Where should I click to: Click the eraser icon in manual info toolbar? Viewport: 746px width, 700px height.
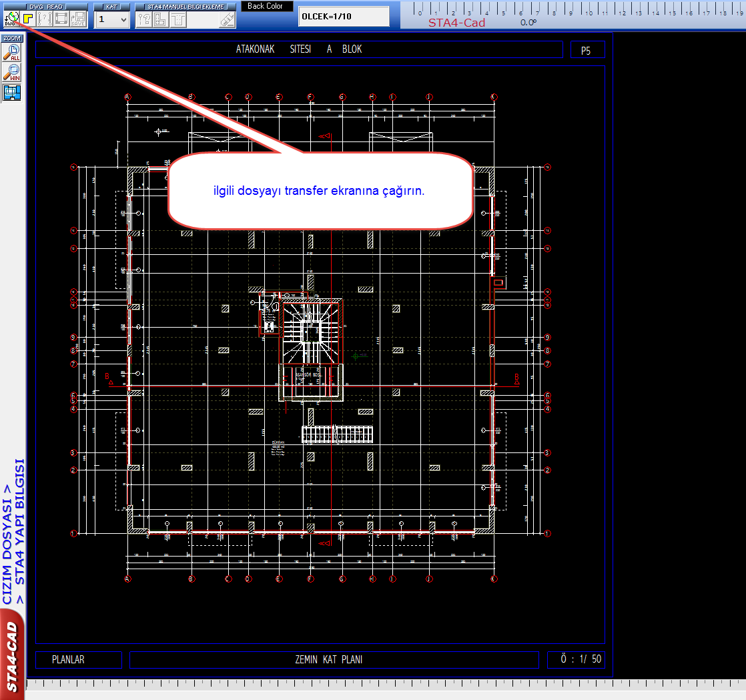(228, 19)
